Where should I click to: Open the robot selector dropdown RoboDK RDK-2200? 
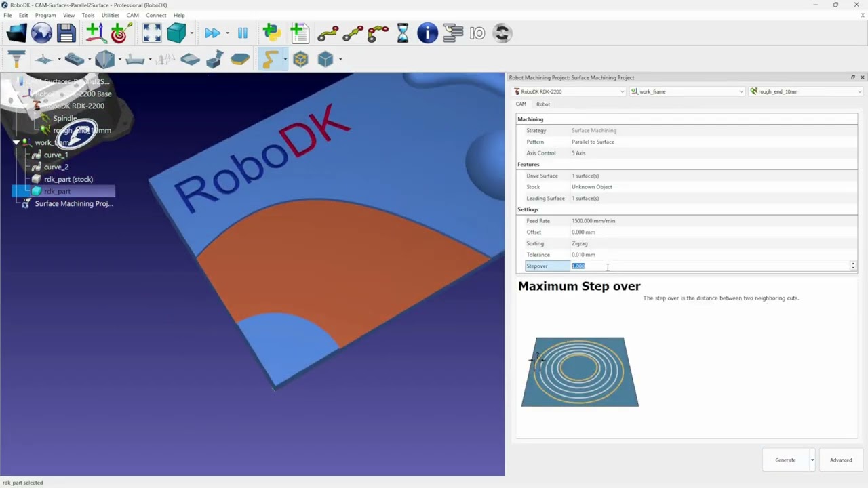point(568,91)
